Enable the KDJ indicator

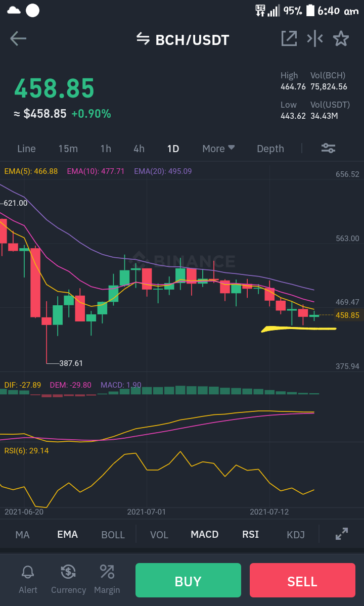tap(296, 535)
